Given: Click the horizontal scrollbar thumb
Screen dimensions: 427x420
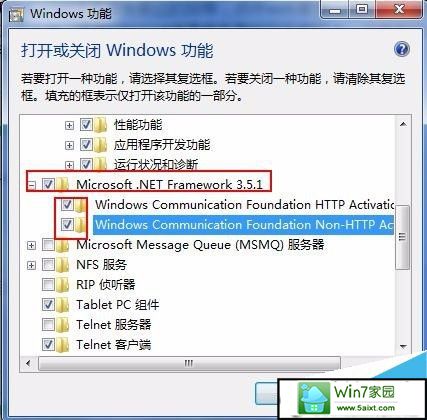Looking at the screenshot, I should tap(189, 363).
